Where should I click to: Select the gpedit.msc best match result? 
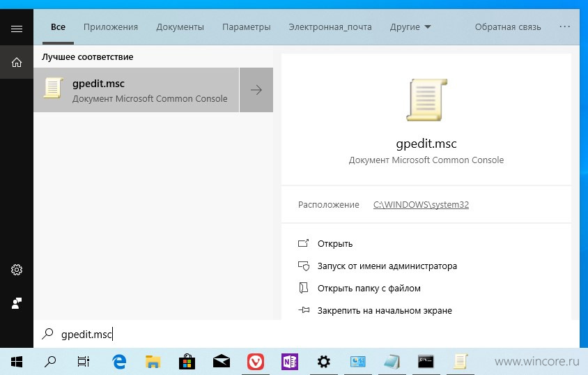pos(136,90)
